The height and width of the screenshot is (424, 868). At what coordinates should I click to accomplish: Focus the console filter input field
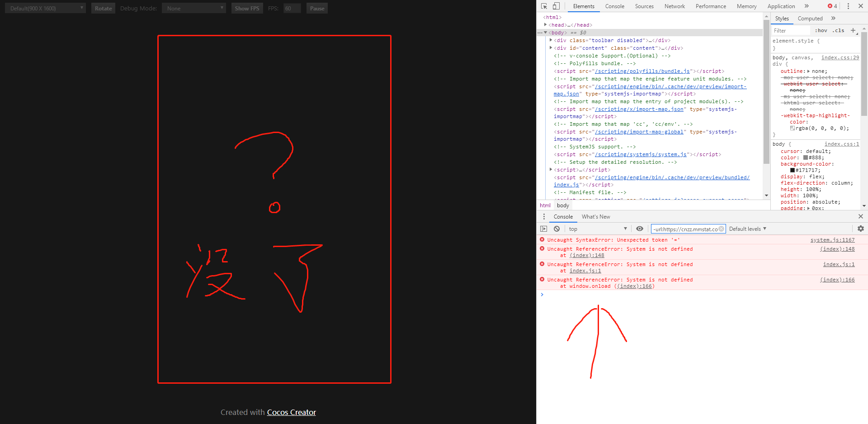click(x=688, y=229)
